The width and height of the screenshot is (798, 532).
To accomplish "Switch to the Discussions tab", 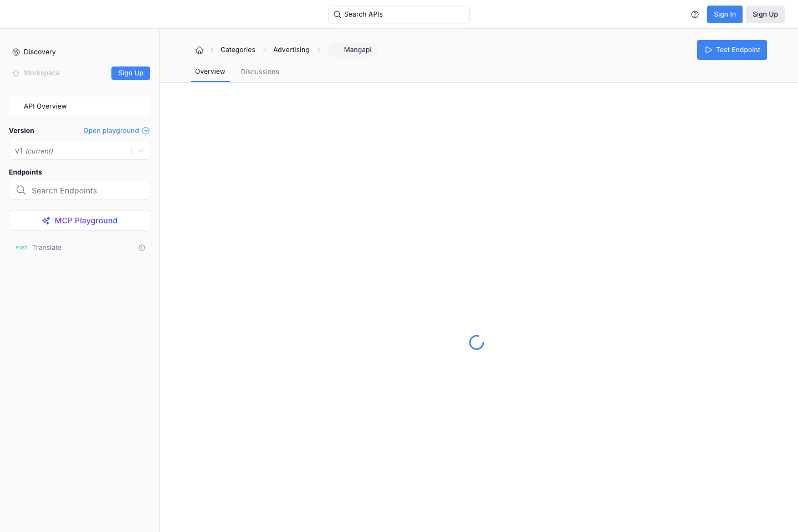I will point(260,71).
